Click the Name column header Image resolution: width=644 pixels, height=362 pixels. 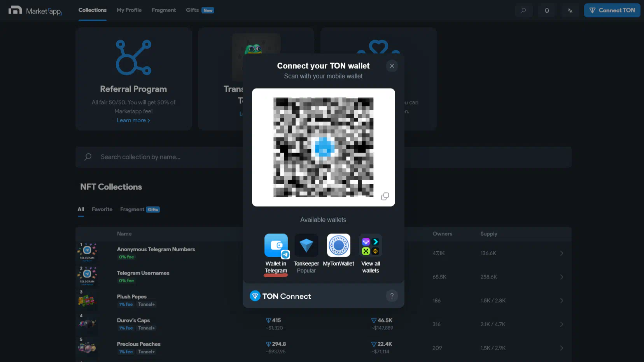[124, 234]
